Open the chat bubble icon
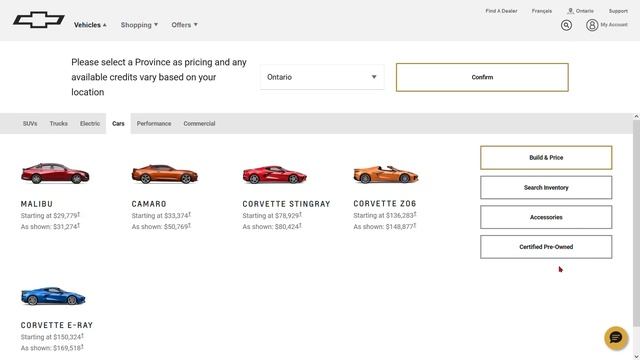The image size is (640, 360). 616,338
